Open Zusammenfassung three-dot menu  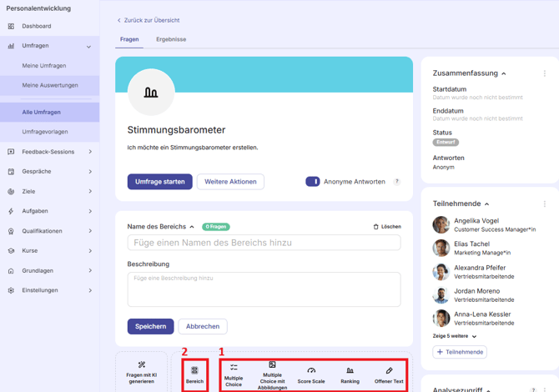(x=544, y=73)
